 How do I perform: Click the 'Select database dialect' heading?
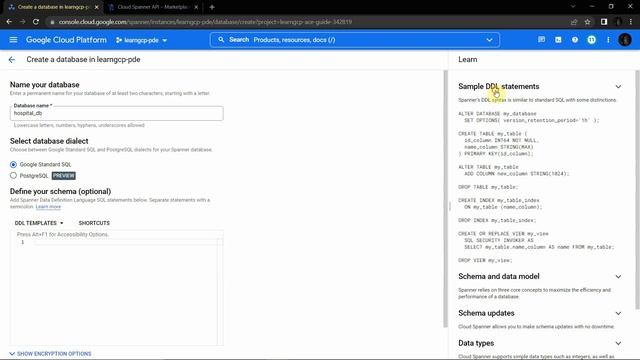click(49, 141)
